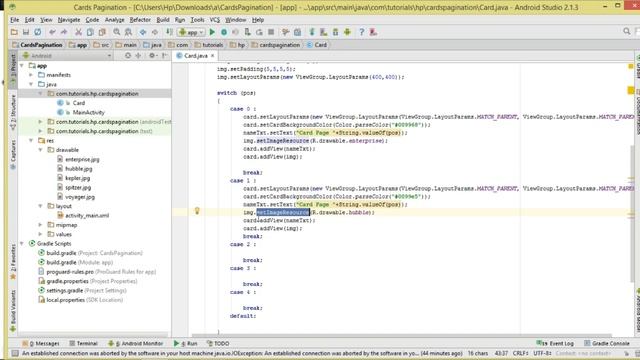
Task: Click the Redo arrow icon
Action: (64, 32)
